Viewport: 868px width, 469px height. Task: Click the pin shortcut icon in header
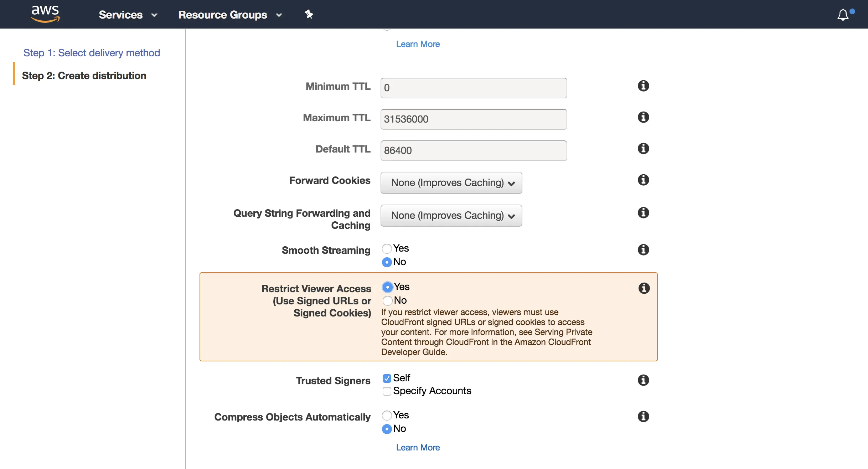(x=309, y=15)
